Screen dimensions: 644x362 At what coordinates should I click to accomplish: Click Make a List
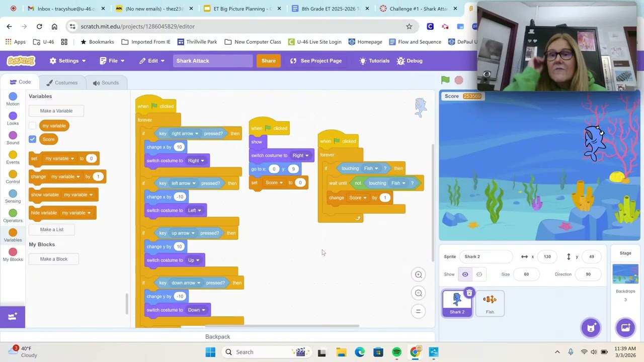(52, 229)
